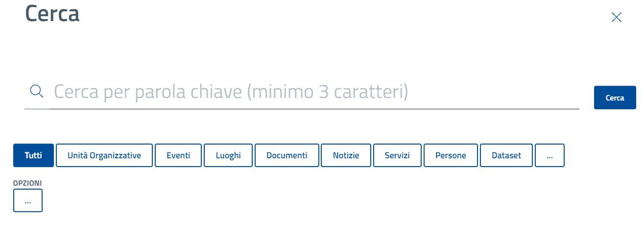Click the 'Cerca per parola chiave' placeholder

pyautogui.click(x=231, y=92)
